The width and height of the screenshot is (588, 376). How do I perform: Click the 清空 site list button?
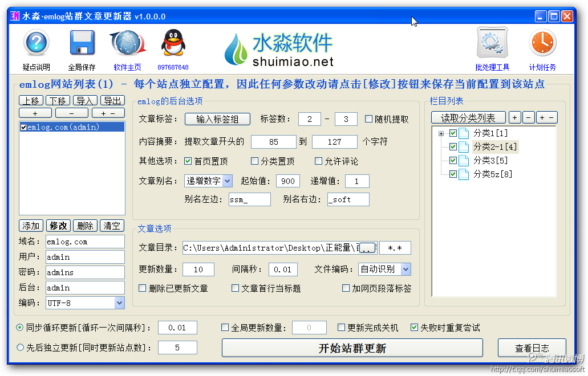coord(112,226)
